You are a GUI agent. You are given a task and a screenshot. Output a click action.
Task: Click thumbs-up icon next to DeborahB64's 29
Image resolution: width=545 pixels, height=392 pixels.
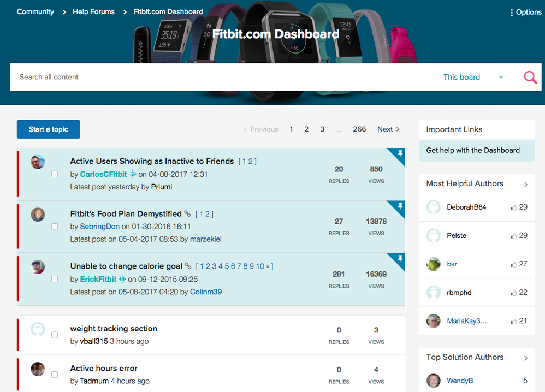coord(513,208)
